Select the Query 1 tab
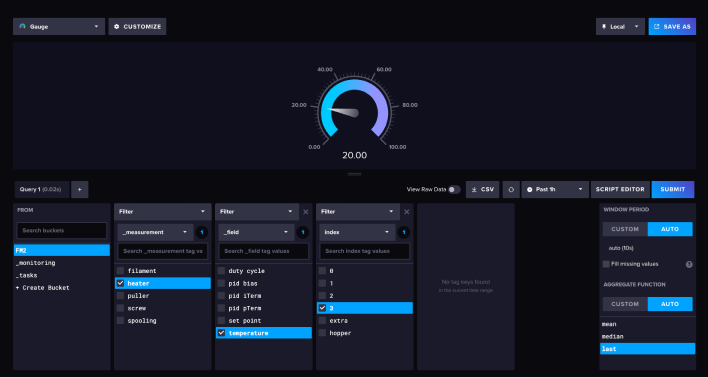This screenshot has width=708, height=378. 42,189
